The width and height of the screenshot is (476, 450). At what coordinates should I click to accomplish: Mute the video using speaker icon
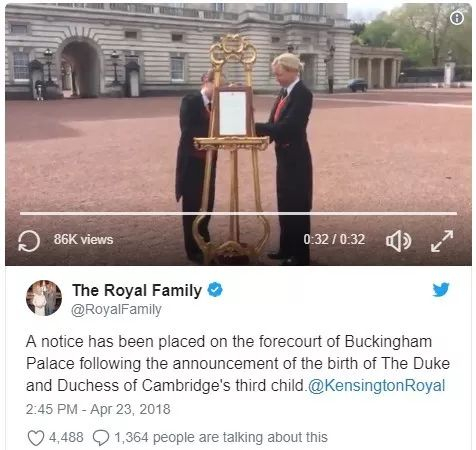point(398,241)
